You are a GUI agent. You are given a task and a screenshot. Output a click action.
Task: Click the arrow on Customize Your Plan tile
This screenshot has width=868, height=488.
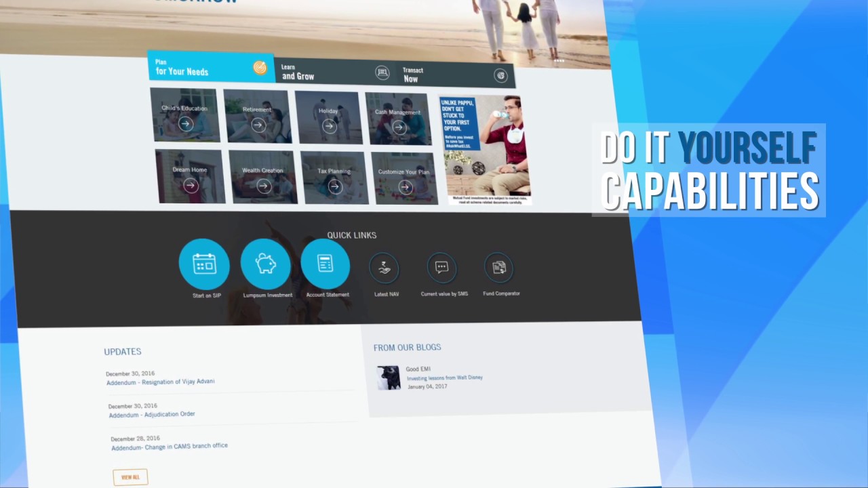tap(405, 187)
